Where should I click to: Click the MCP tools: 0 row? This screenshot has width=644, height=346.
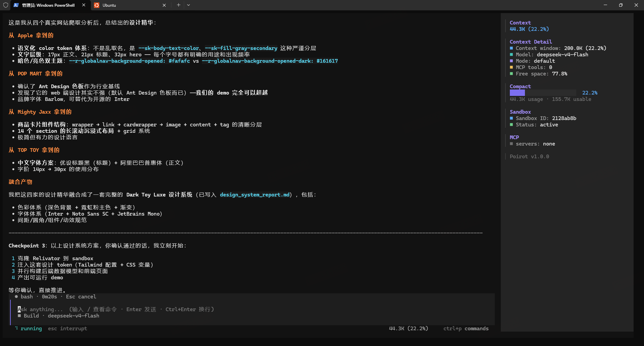tap(531, 67)
